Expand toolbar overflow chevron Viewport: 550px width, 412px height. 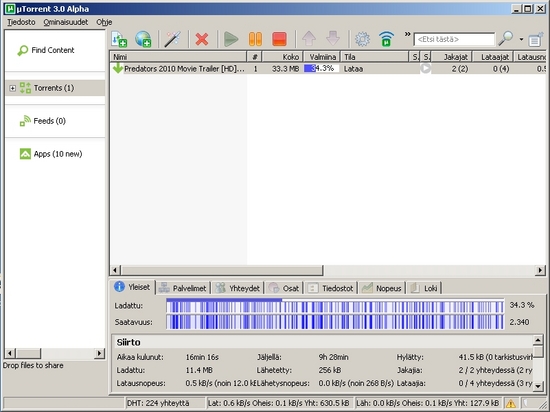click(x=407, y=34)
